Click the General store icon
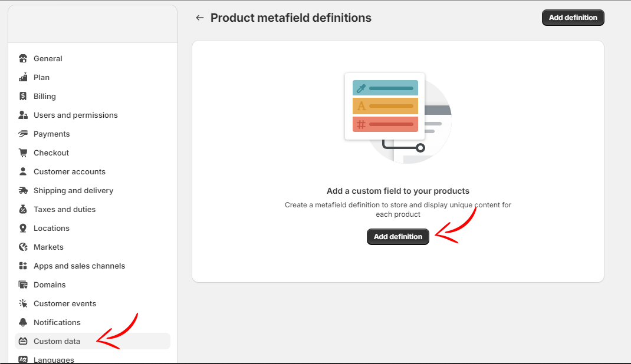Image resolution: width=631 pixels, height=364 pixels. [x=23, y=58]
